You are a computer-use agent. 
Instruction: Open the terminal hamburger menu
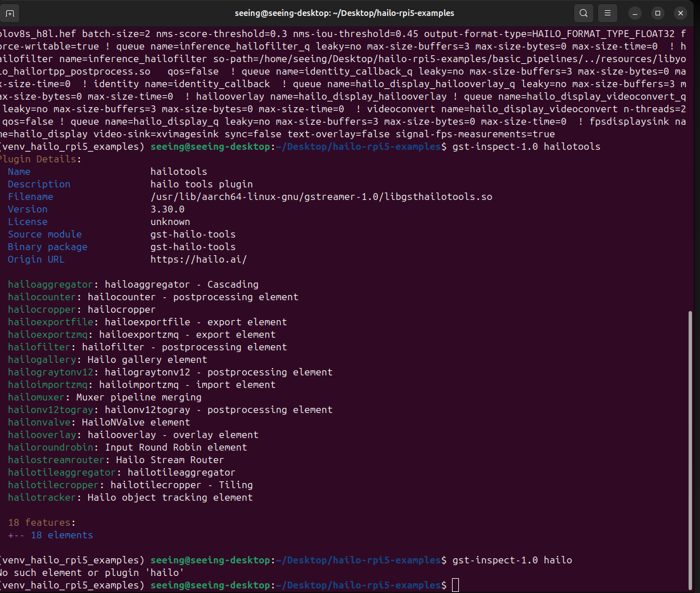pos(608,13)
